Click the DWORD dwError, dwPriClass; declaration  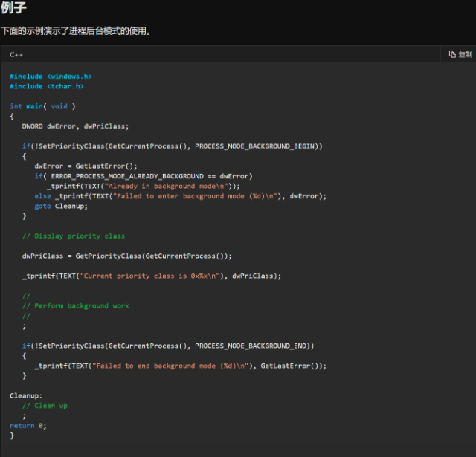coord(75,126)
